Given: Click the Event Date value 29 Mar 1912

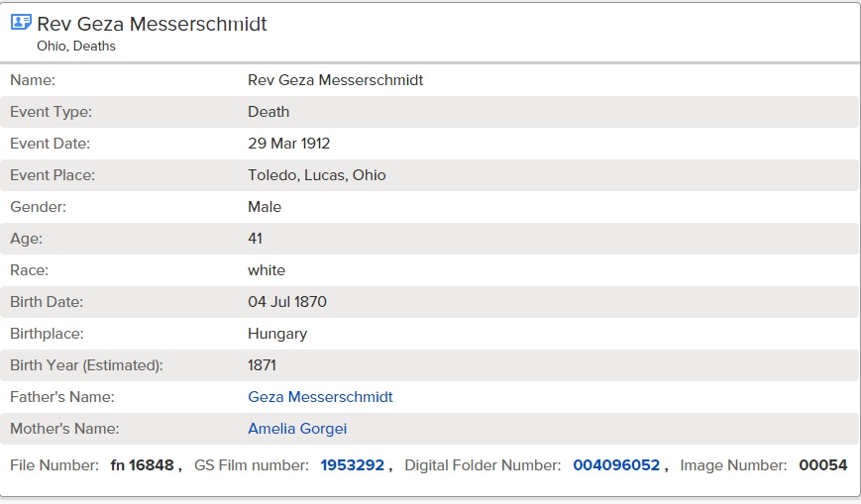Looking at the screenshot, I should (x=289, y=144).
